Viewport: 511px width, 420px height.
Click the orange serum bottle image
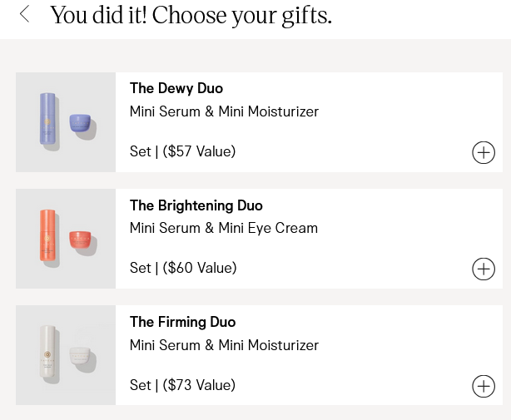[x=47, y=237]
